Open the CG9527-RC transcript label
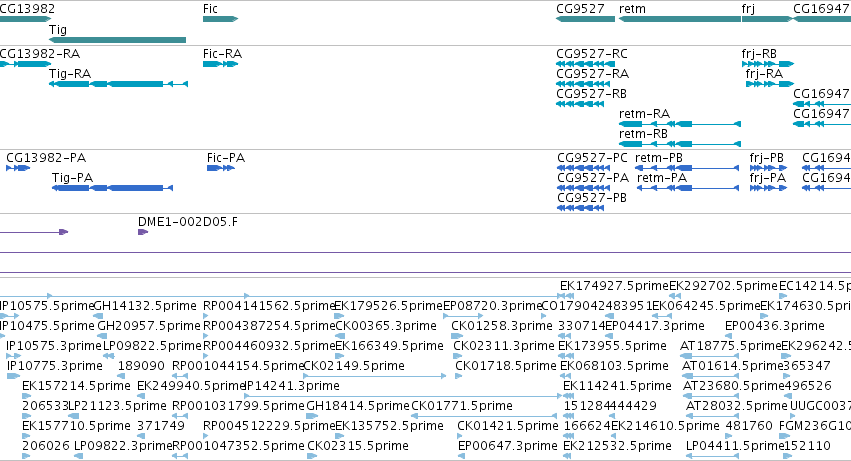The width and height of the screenshot is (851, 461). 592,54
